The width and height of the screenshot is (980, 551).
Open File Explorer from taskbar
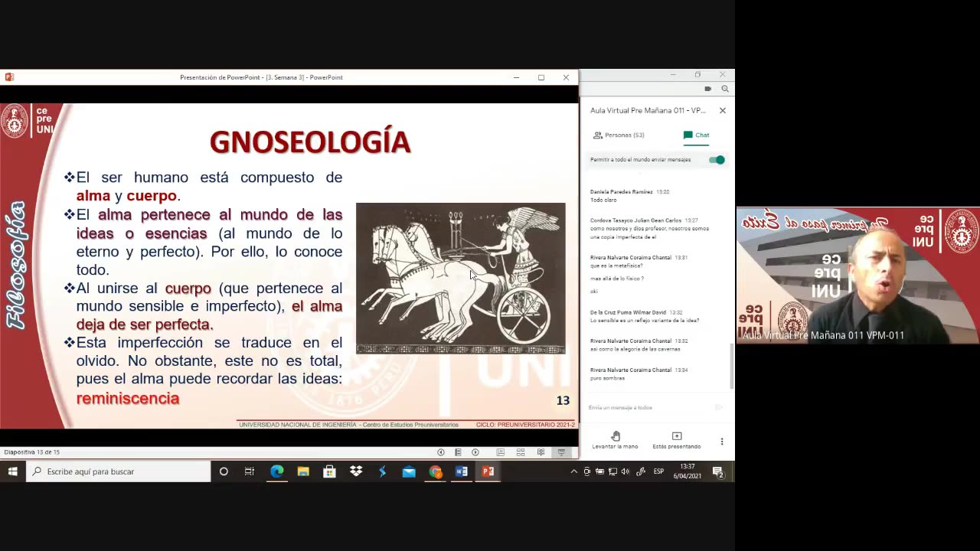(303, 471)
